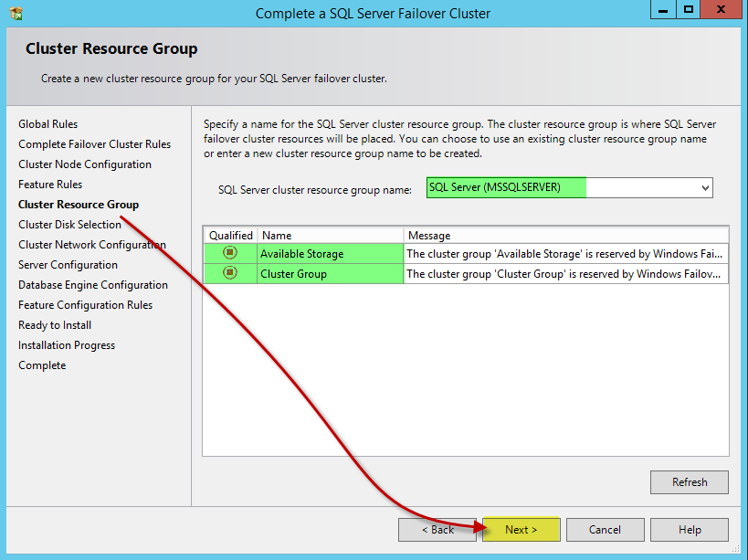The height and width of the screenshot is (560, 748).
Task: Select the Global Rules step
Action: (48, 124)
